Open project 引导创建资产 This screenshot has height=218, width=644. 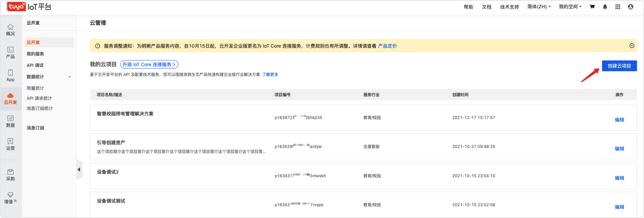pyautogui.click(x=111, y=143)
